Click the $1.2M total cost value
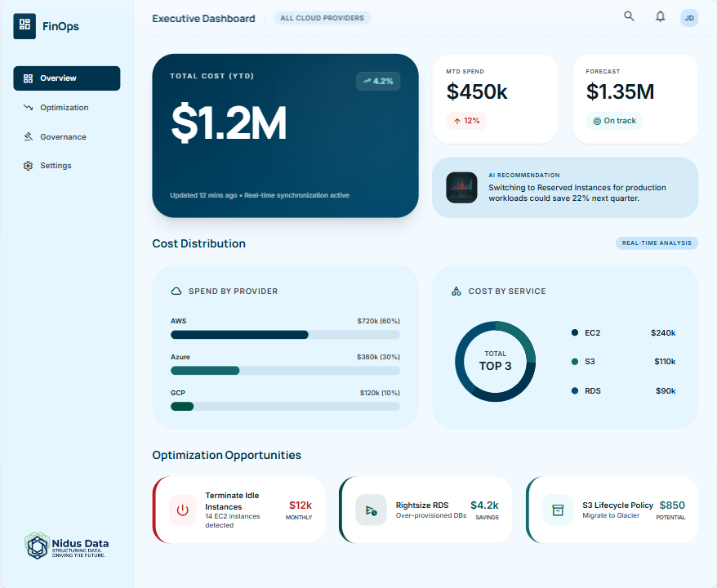 (x=229, y=122)
